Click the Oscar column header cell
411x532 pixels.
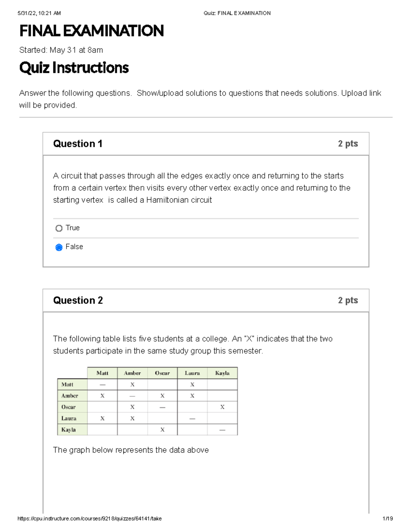162,373
